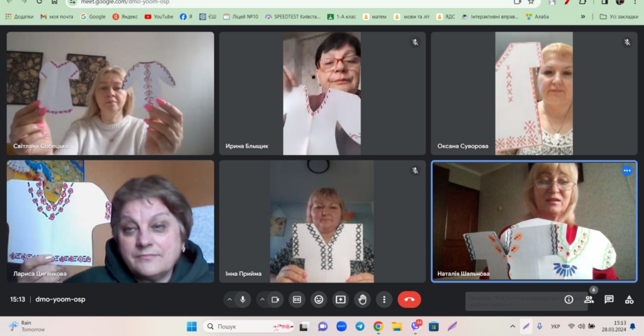Open video settings chevron beside camera
Image resolution: width=644 pixels, height=336 pixels.
[x=262, y=300]
